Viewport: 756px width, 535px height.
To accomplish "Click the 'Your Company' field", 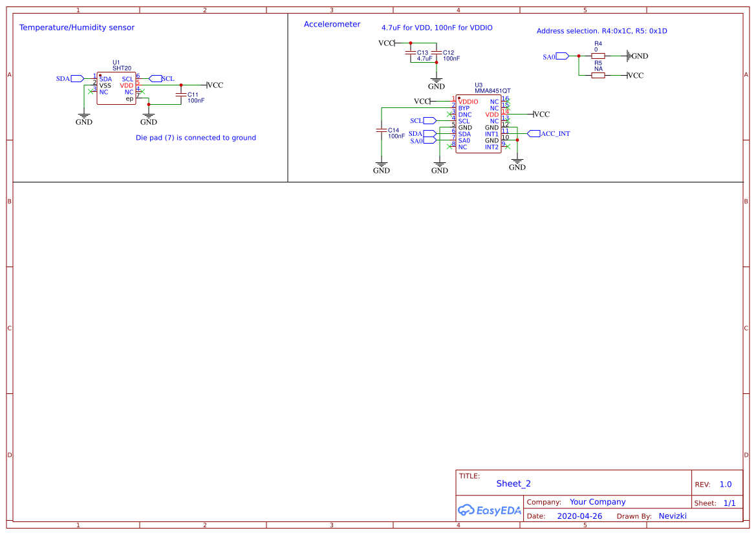I will [x=598, y=502].
